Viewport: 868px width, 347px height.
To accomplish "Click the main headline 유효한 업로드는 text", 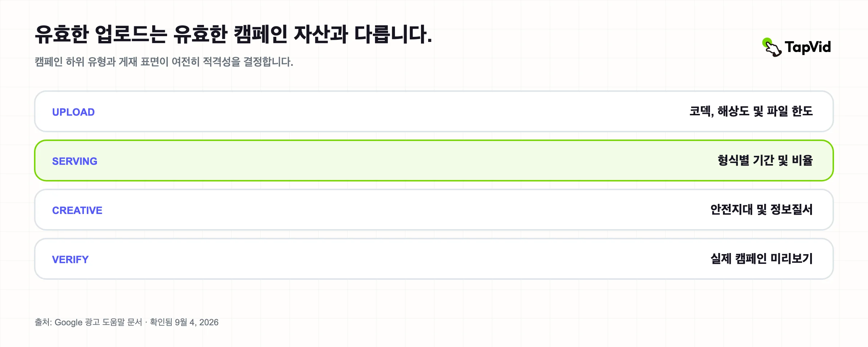I will coord(101,34).
